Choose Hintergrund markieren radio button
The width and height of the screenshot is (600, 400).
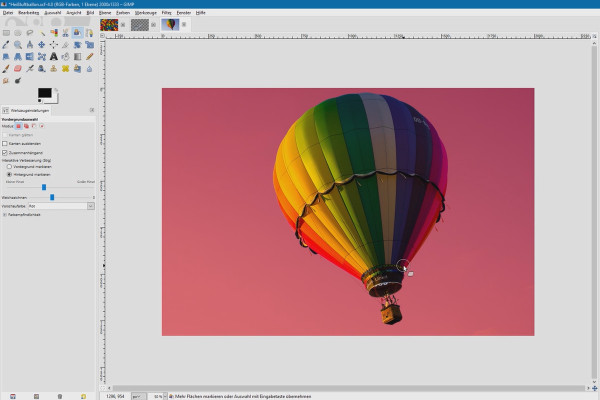click(x=9, y=175)
